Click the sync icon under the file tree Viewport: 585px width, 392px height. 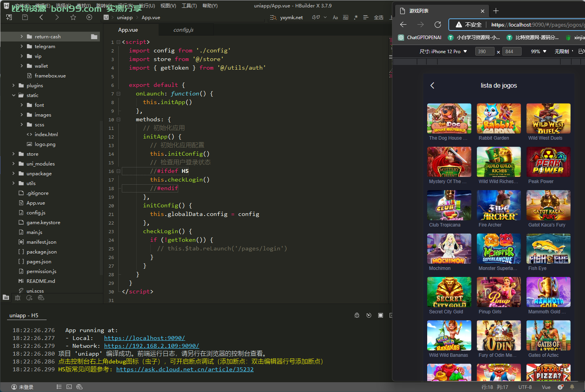[29, 298]
